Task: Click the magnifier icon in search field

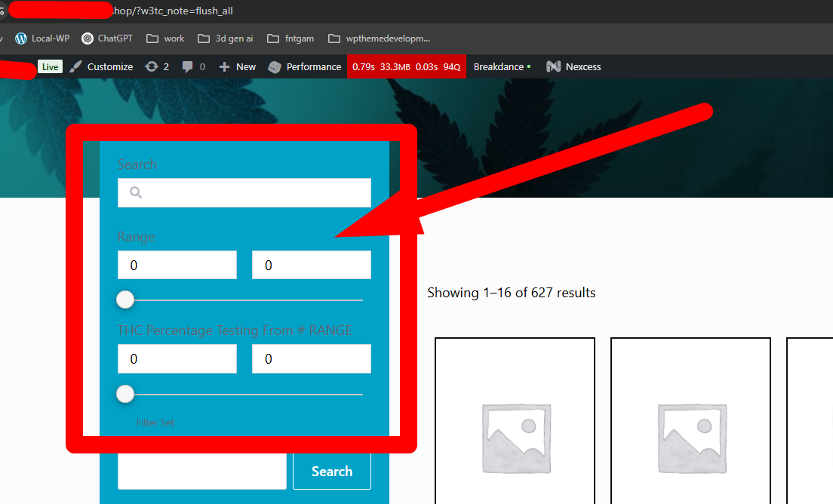Action: [x=136, y=192]
